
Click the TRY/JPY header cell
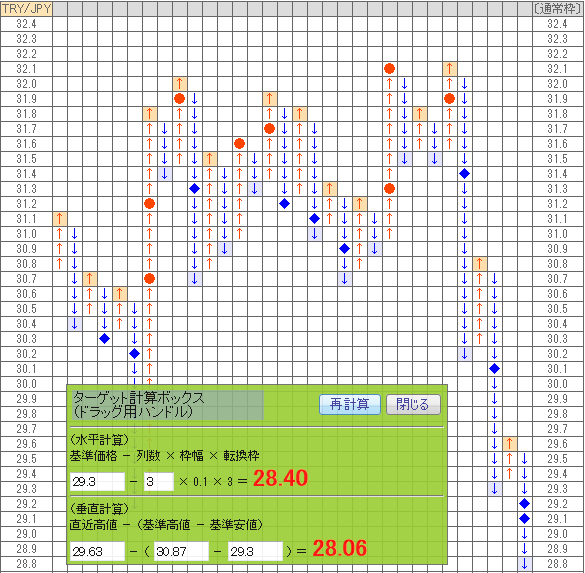coord(26,9)
